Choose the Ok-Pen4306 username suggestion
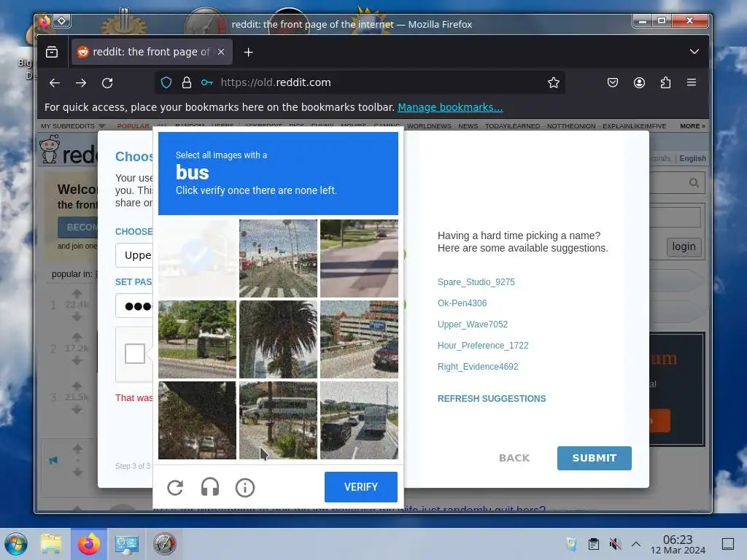The width and height of the screenshot is (747, 560). tap(462, 303)
